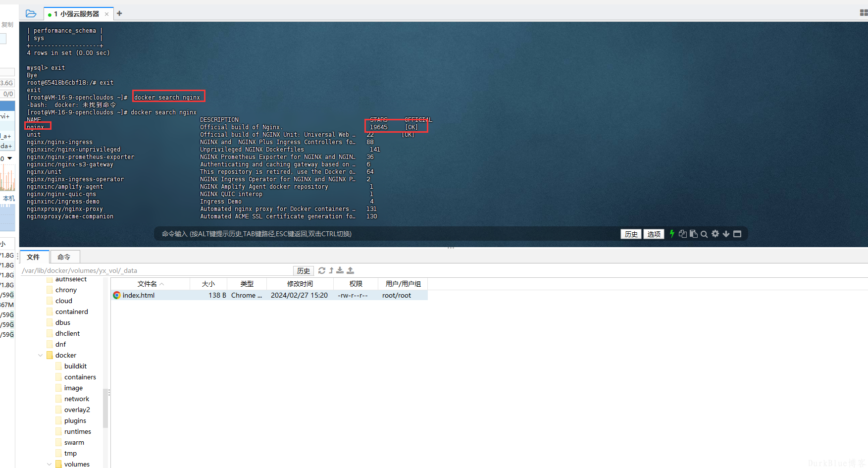This screenshot has width=868, height=468.
Task: Click the 138 B size cell
Action: click(x=217, y=295)
